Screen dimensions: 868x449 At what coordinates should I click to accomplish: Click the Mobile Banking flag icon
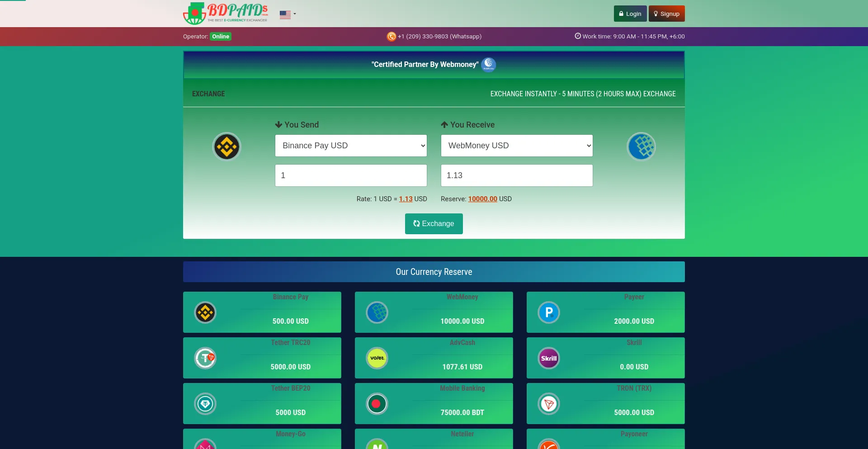pos(377,404)
